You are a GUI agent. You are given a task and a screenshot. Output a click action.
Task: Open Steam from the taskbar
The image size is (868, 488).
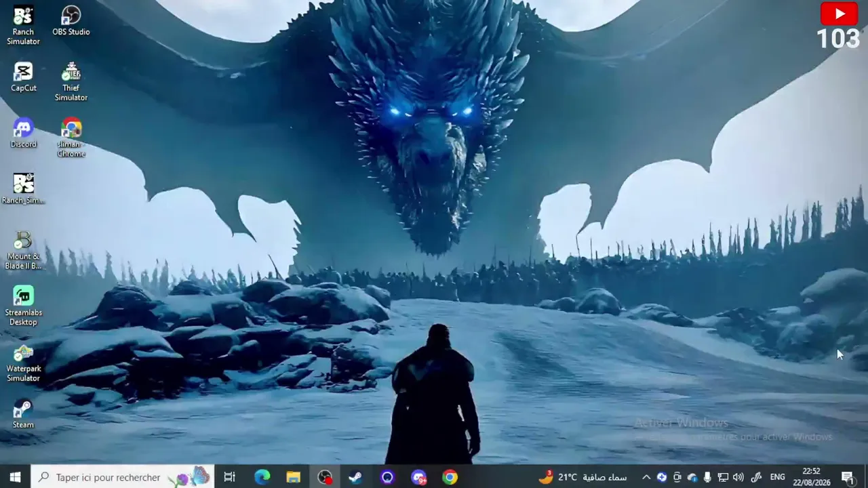pyautogui.click(x=355, y=477)
